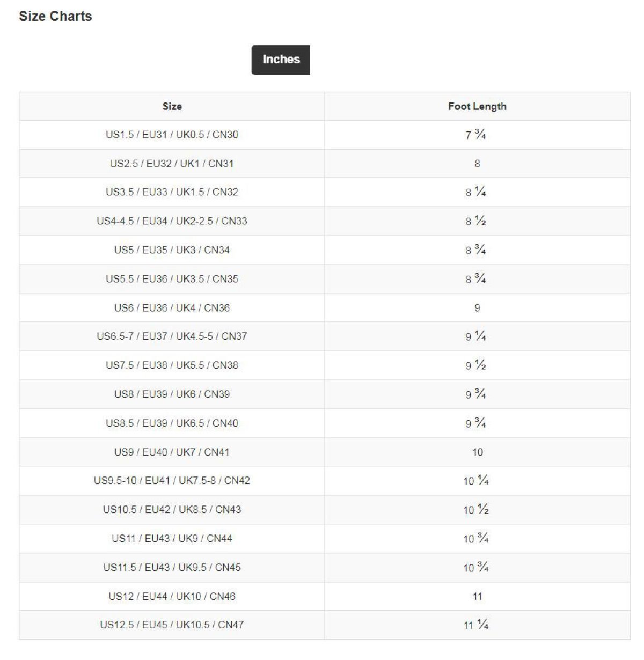This screenshot has height=660, width=644.
Task: Click the US9 / EU40 / UK7 size cell
Action: (172, 452)
